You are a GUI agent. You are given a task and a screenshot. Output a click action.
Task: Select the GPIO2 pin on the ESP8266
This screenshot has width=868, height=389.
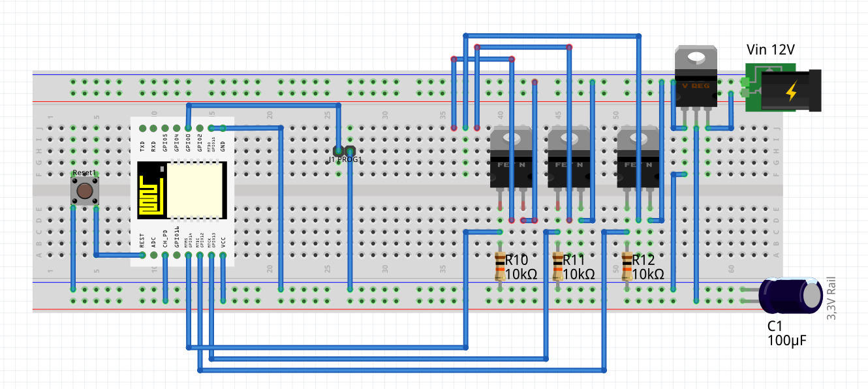click(199, 128)
